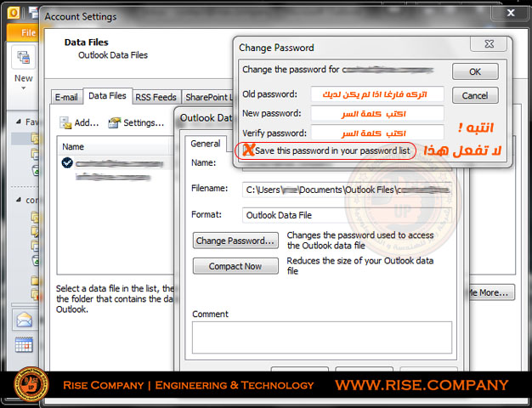This screenshot has width=532, height=408.
Task: Open Settings... for the selected data file
Action: click(x=136, y=122)
